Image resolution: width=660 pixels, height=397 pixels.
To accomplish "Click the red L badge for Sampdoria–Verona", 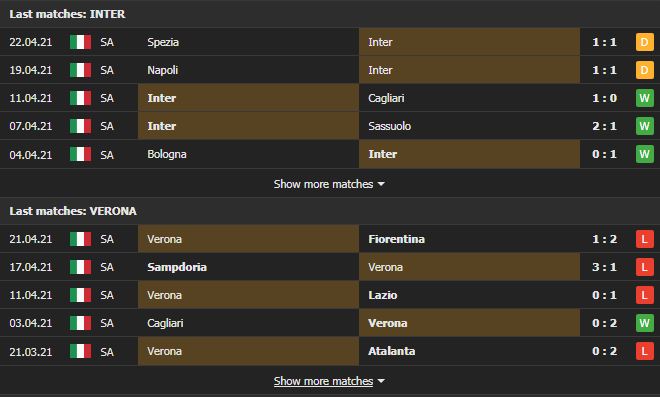I will pos(644,267).
